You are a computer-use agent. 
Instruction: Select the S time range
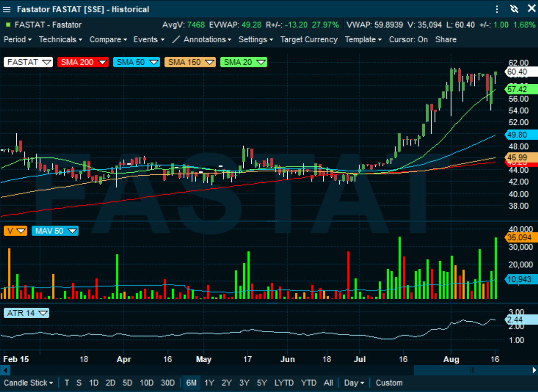(79, 383)
